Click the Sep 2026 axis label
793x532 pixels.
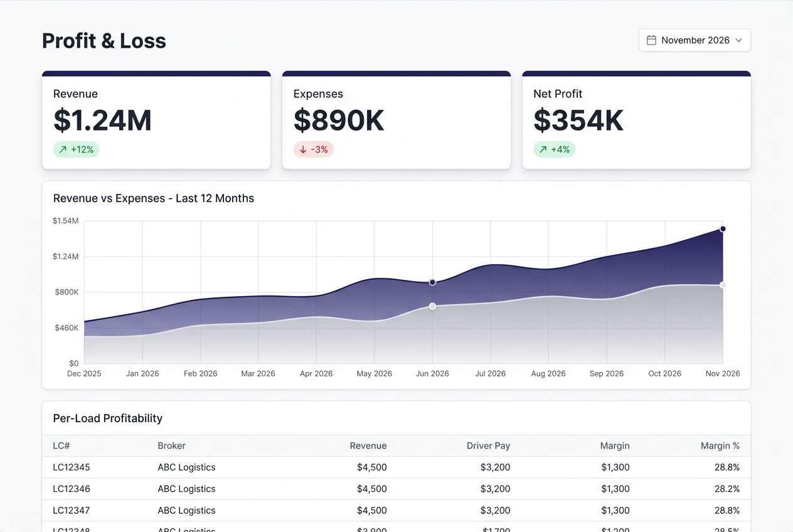(x=607, y=373)
